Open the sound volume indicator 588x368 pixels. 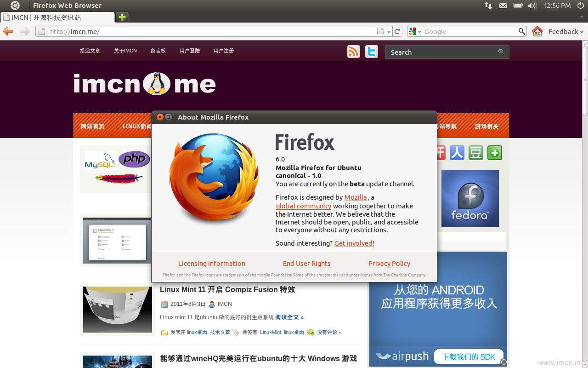(x=532, y=6)
